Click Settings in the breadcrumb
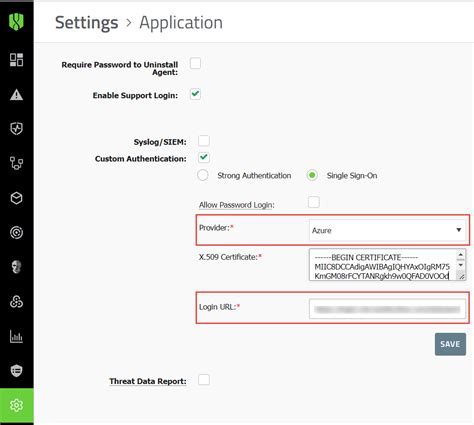This screenshot has height=425, width=474. click(x=87, y=23)
